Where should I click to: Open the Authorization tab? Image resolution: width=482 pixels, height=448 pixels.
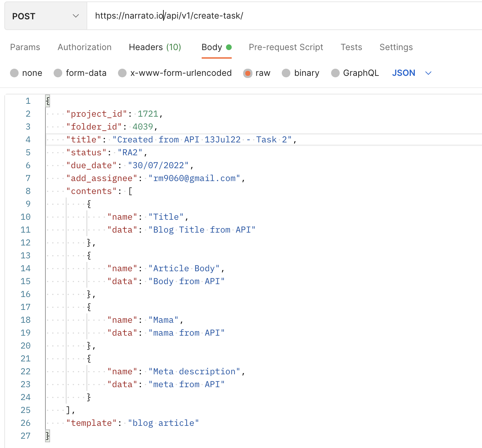point(84,47)
